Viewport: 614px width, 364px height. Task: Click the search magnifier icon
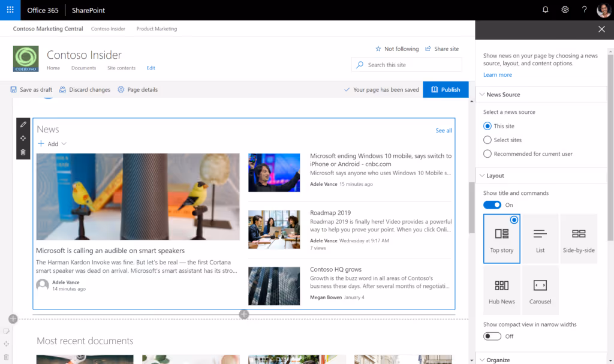[x=360, y=65]
